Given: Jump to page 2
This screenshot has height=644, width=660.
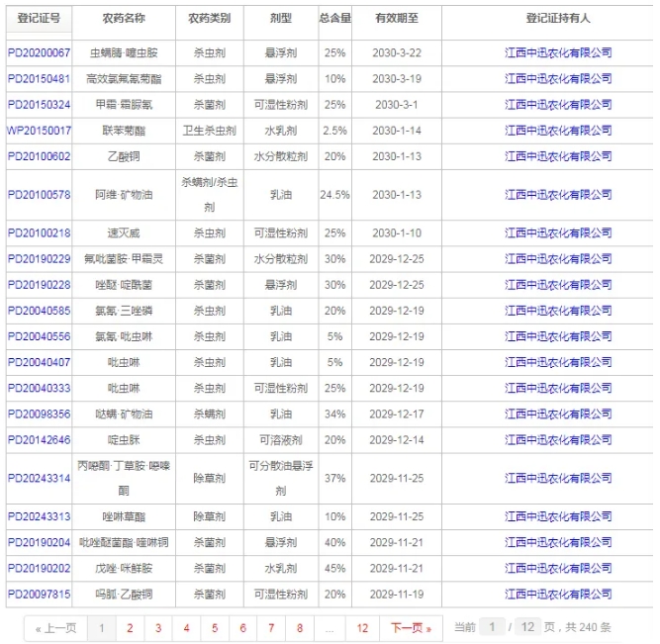Looking at the screenshot, I should [130, 628].
